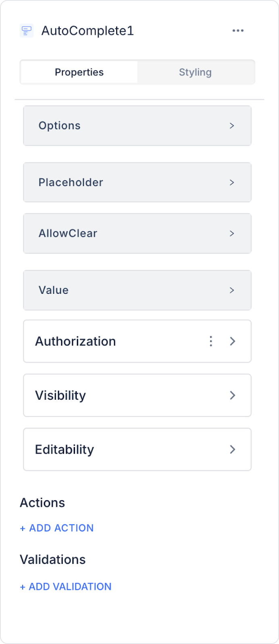
Task: Click the chevron arrow on Options row
Action: (x=232, y=126)
